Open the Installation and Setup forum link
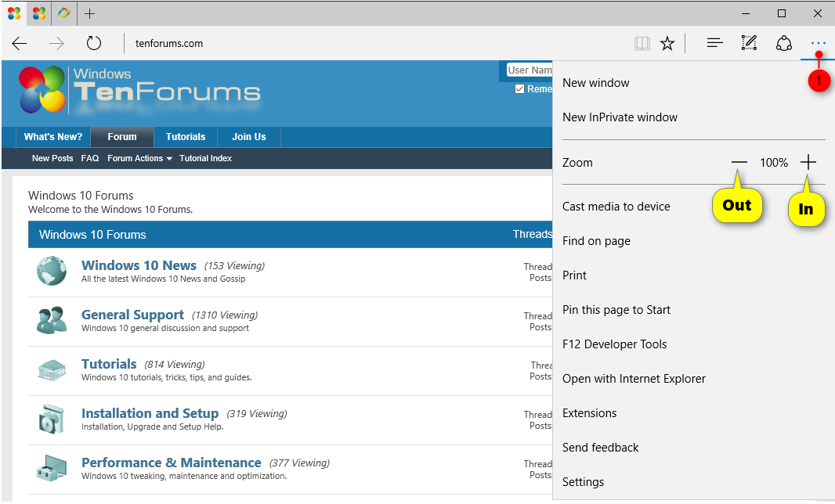This screenshot has width=835, height=504. tap(150, 413)
